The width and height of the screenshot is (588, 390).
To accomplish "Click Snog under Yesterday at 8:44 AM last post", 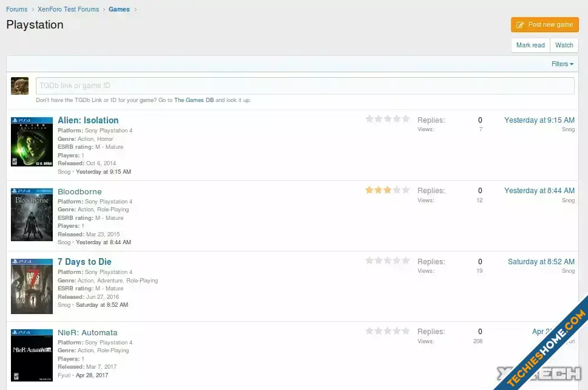I will (568, 200).
